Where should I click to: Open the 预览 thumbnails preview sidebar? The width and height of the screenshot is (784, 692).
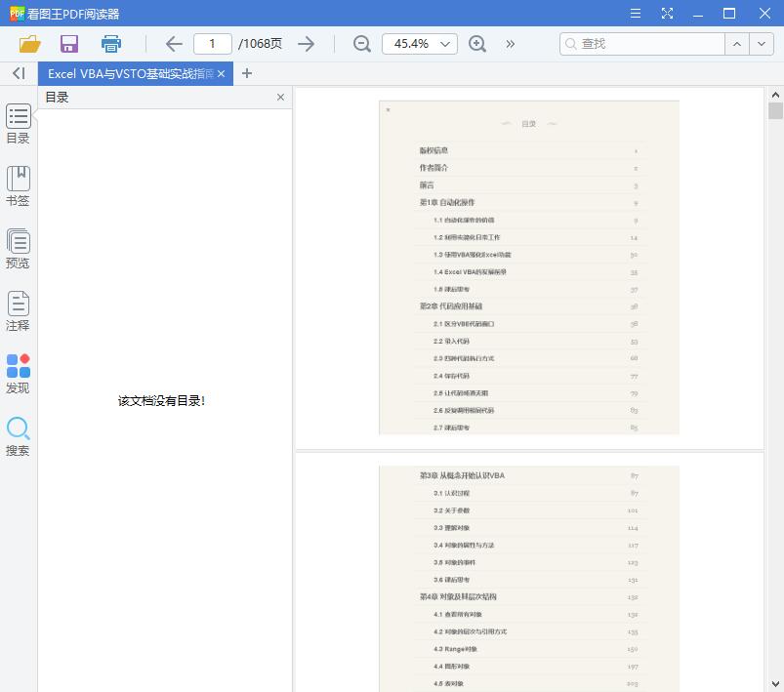(x=18, y=249)
